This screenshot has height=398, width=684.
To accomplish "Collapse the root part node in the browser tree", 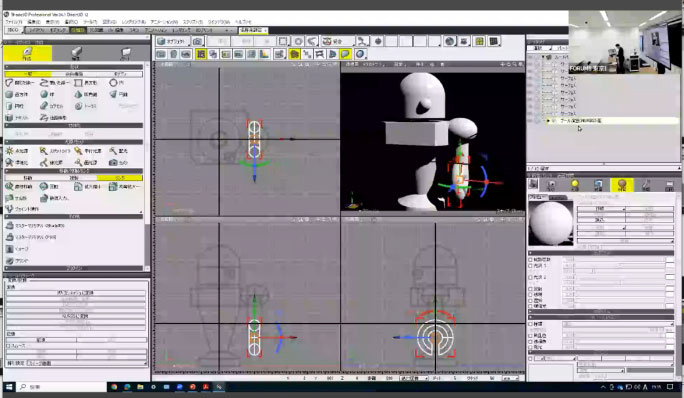I will pyautogui.click(x=543, y=57).
